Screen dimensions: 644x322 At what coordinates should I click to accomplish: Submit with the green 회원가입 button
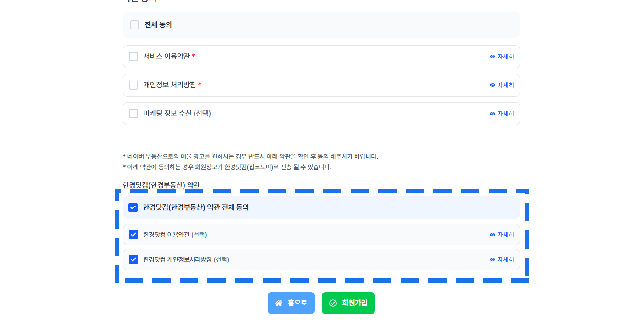pos(348,303)
